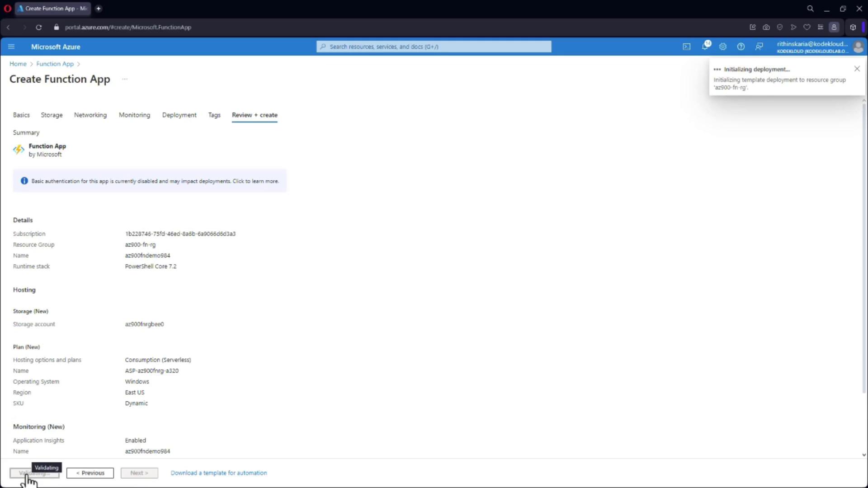Reload the page with browser refresh icon
This screenshot has width=868, height=488.
pyautogui.click(x=39, y=27)
